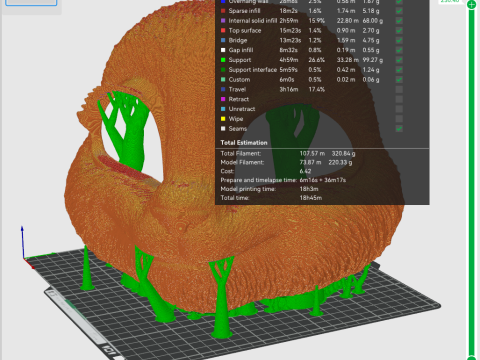Click the yellow Wipe swatch
The width and height of the screenshot is (480, 360).
click(223, 119)
